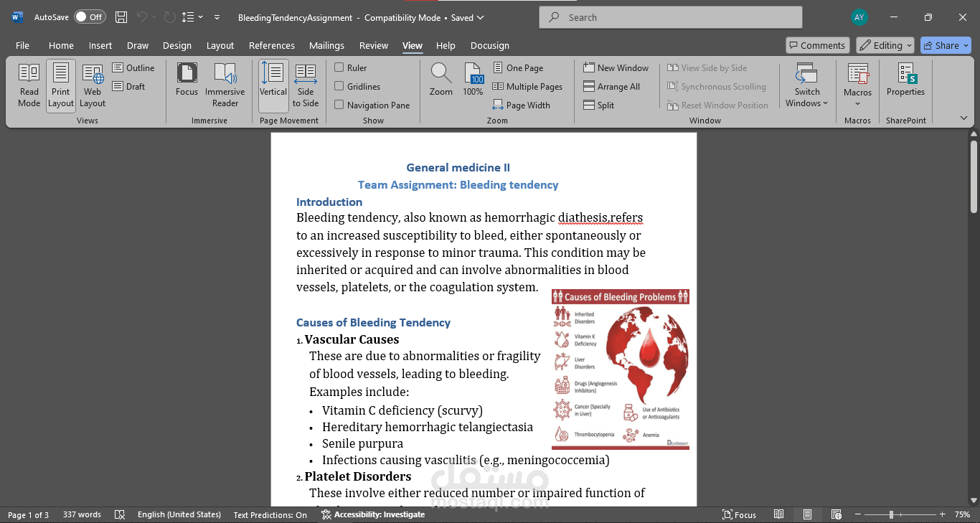
Task: Save the document from title bar
Action: tap(121, 17)
